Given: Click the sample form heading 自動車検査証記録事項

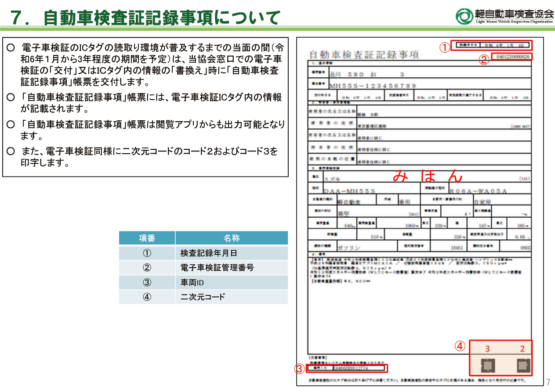Looking at the screenshot, I should point(364,55).
